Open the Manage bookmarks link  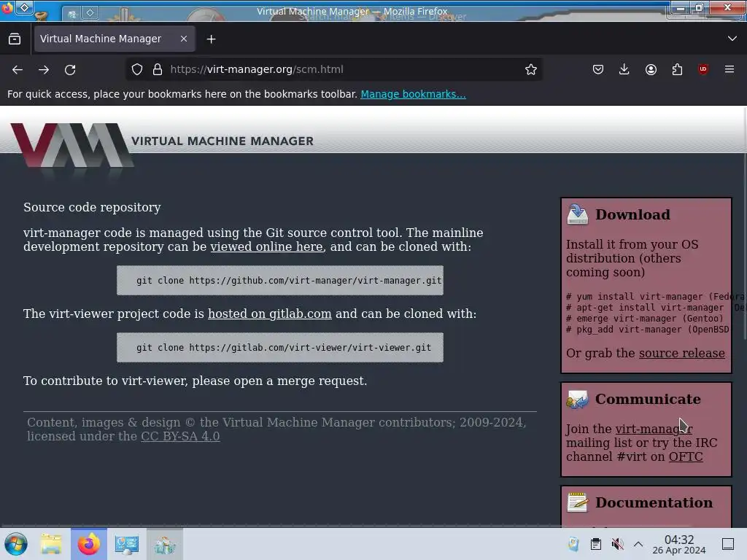coord(413,94)
